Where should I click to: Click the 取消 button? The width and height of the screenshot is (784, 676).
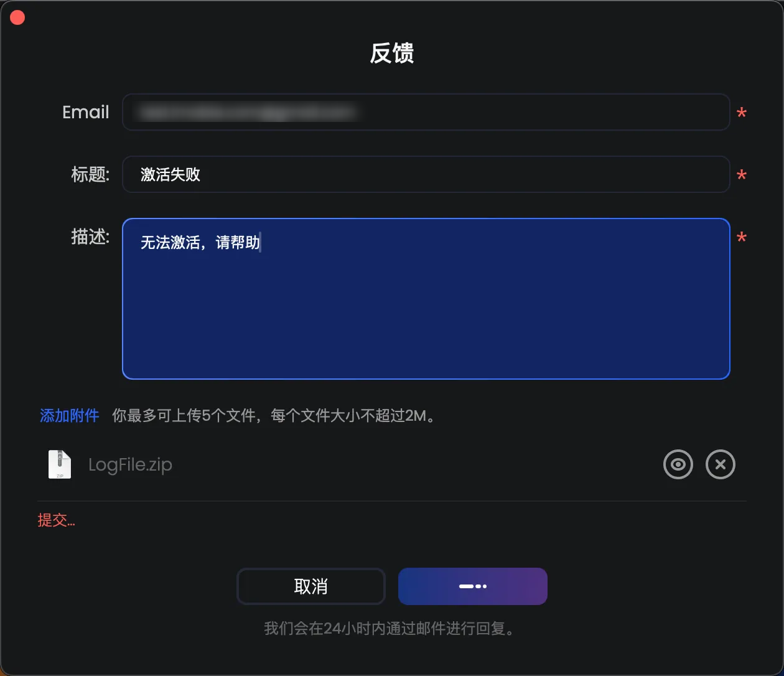[x=311, y=586]
